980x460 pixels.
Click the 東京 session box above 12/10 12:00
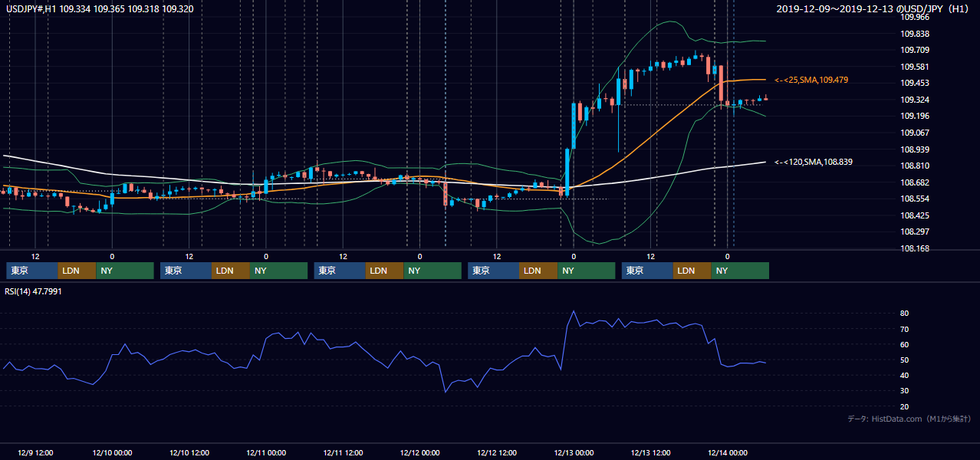click(x=186, y=271)
